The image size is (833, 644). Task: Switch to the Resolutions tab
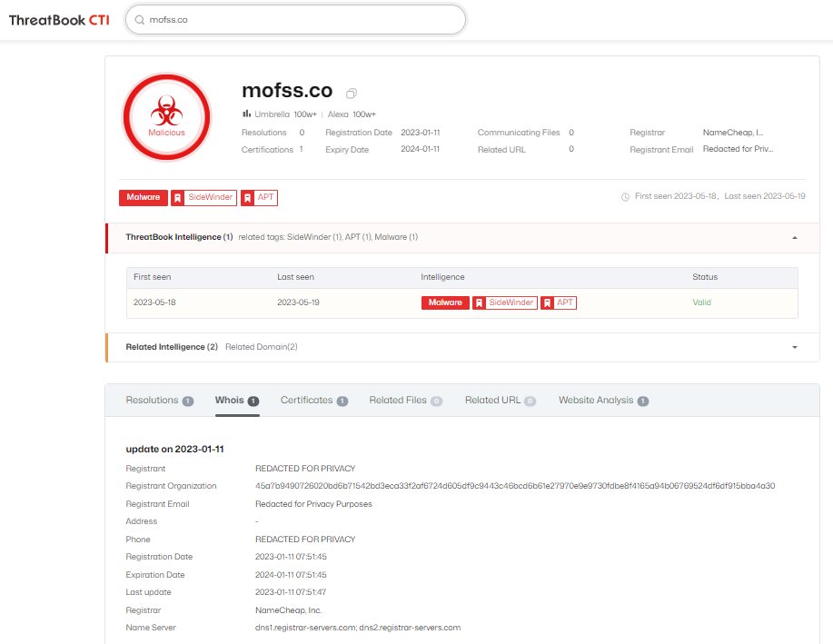point(159,400)
